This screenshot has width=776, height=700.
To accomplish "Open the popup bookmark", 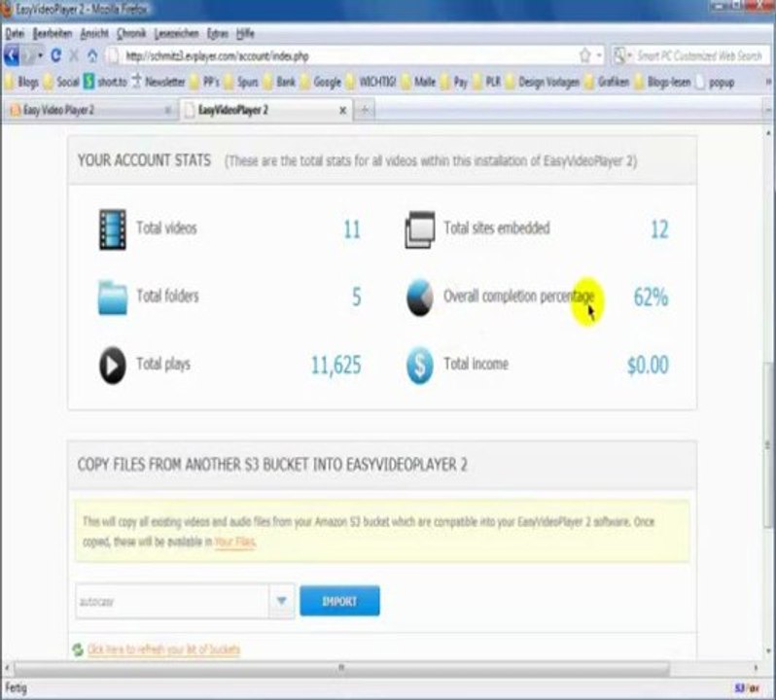I will [715, 82].
